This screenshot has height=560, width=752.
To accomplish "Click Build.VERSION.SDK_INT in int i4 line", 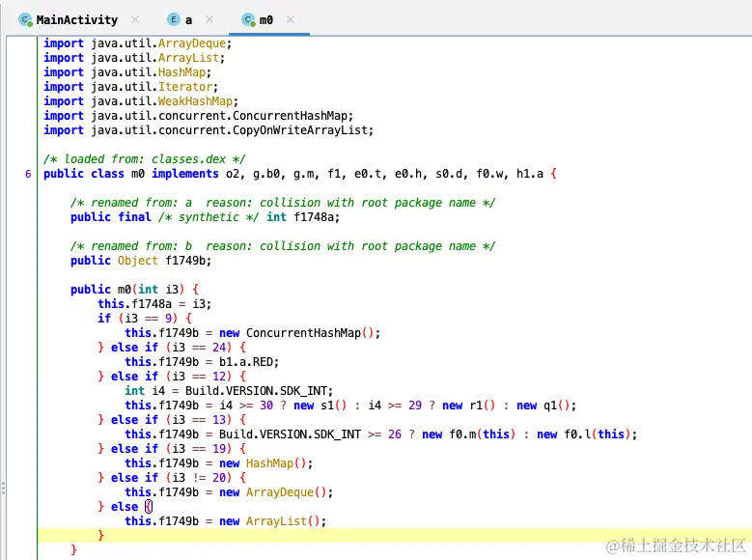I will coord(256,391).
